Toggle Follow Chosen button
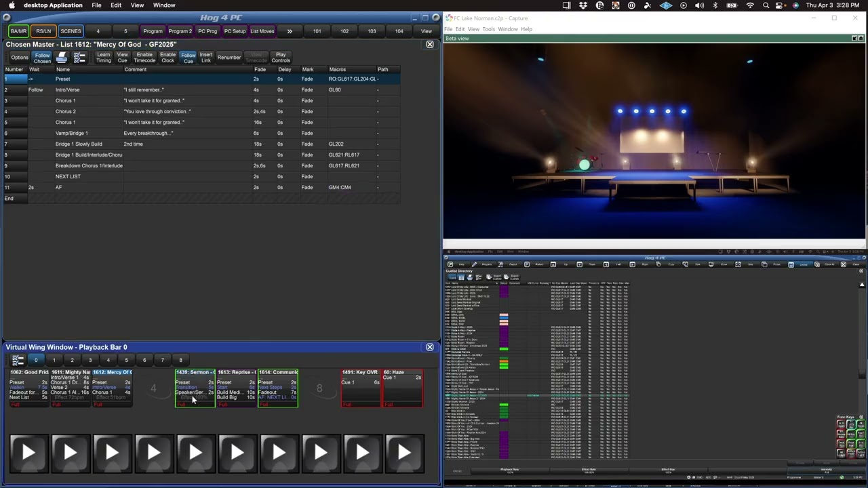Image resolution: width=868 pixels, height=488 pixels. pyautogui.click(x=42, y=58)
